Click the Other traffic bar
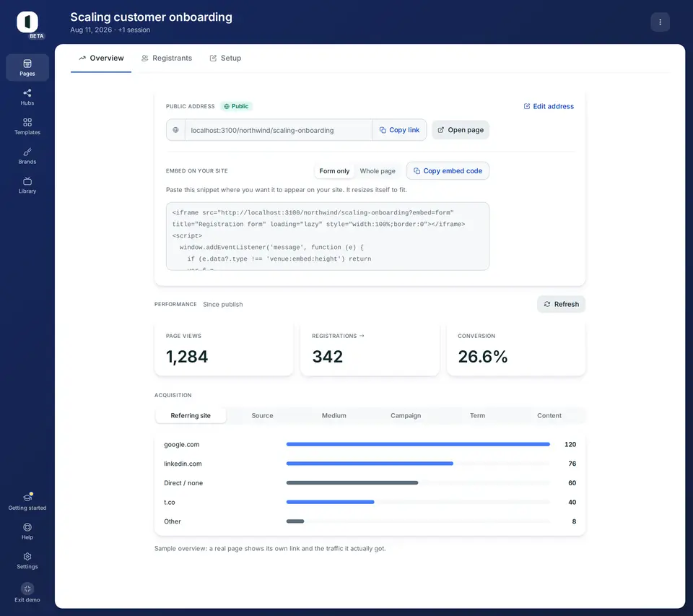The width and height of the screenshot is (693, 616). [295, 521]
